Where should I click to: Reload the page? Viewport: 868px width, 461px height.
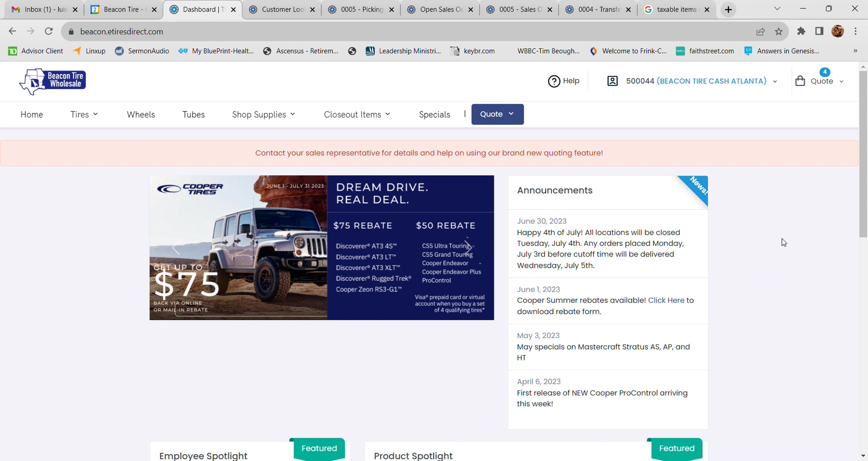tap(48, 31)
